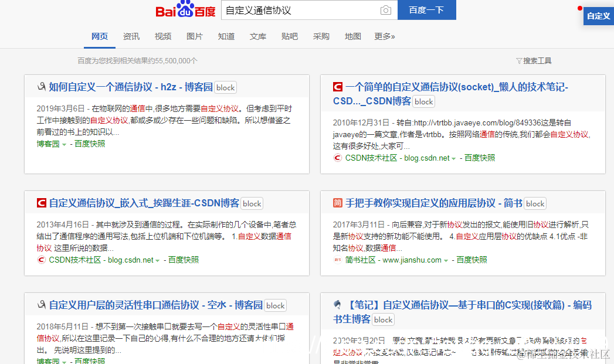
Task: Click the small 简书 logo before www.jianshu.com
Action: pyautogui.click(x=338, y=260)
